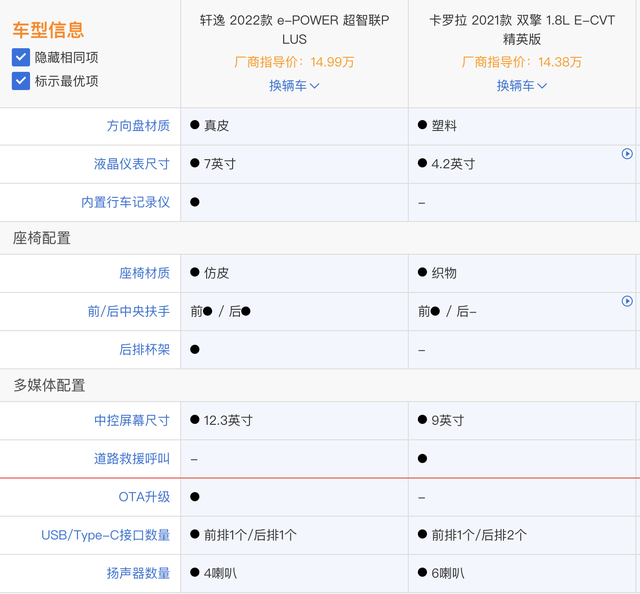Click 轩逸 2022款 e-POWER model title
The width and height of the screenshot is (640, 594).
294,30
